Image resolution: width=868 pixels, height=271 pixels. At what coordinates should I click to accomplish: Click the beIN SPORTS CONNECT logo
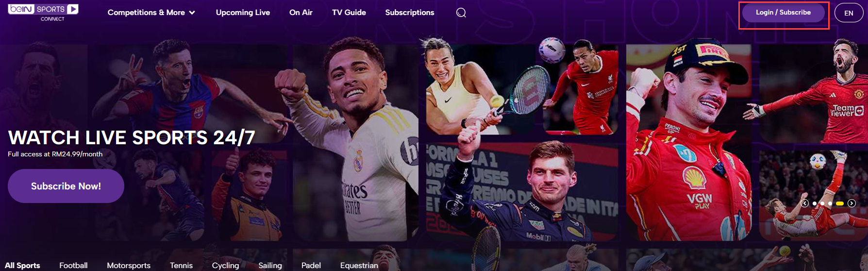43,13
